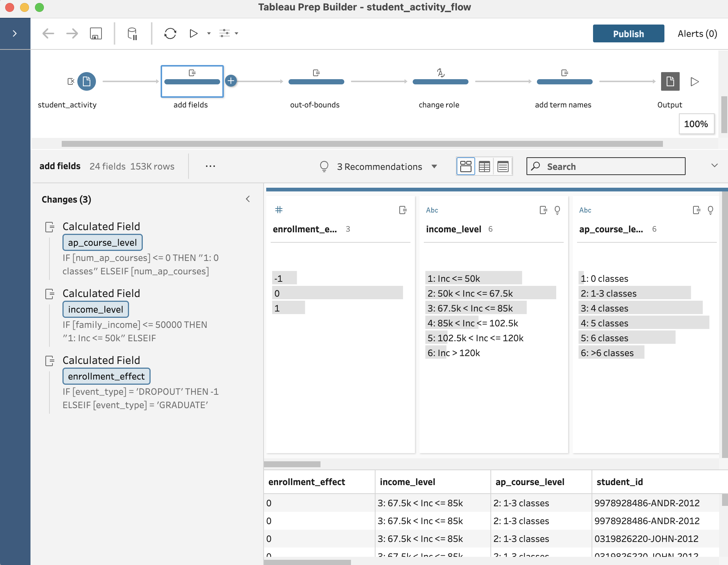View changes icon on income_level card
This screenshot has height=565, width=728.
(543, 210)
